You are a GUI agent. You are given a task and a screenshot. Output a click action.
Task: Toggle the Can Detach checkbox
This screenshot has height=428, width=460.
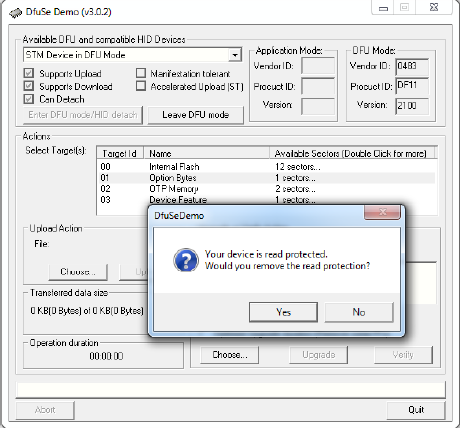click(x=29, y=99)
